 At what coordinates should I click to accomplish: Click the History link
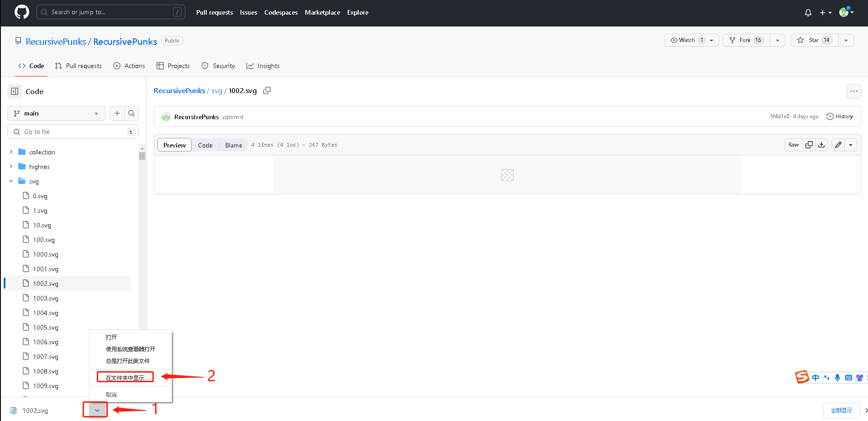[840, 116]
